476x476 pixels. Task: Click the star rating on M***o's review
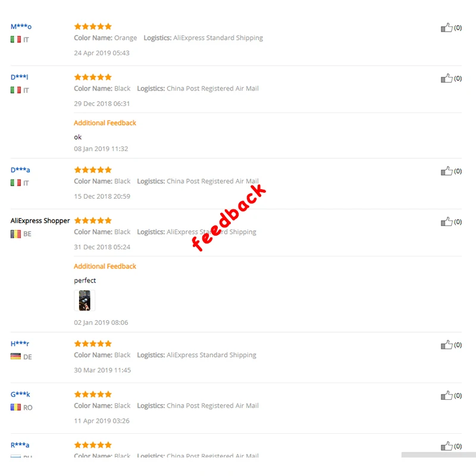pos(93,27)
